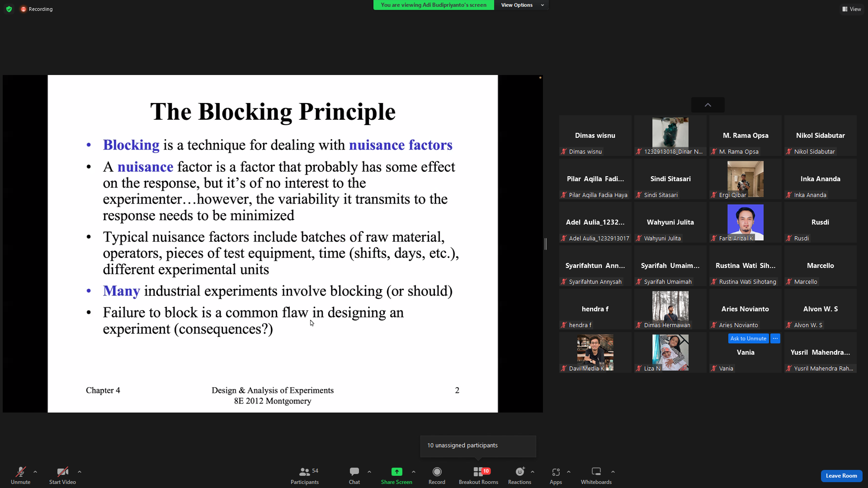Open the Apps icon
The image size is (868, 488).
pyautogui.click(x=556, y=472)
